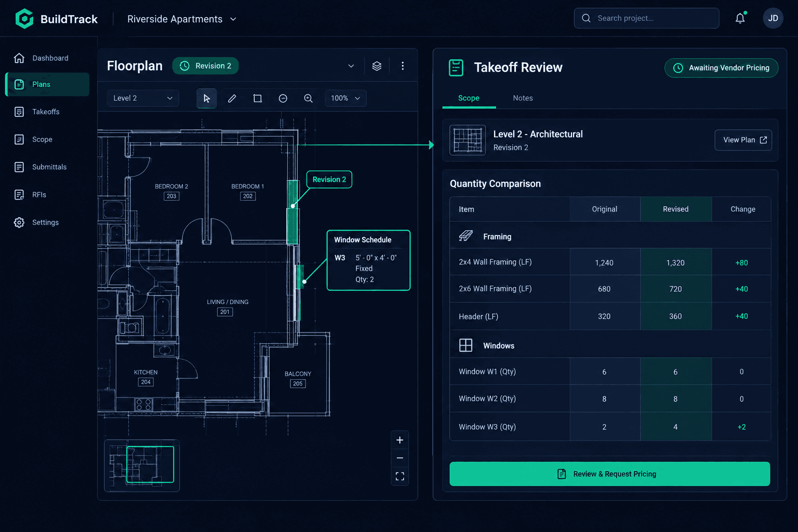798x532 pixels.
Task: Select the pointer cursor tool
Action: (206, 98)
